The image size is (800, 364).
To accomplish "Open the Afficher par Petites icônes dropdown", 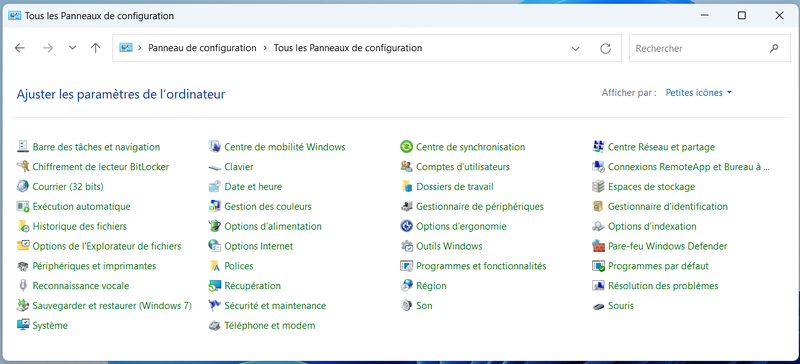I will tap(699, 93).
